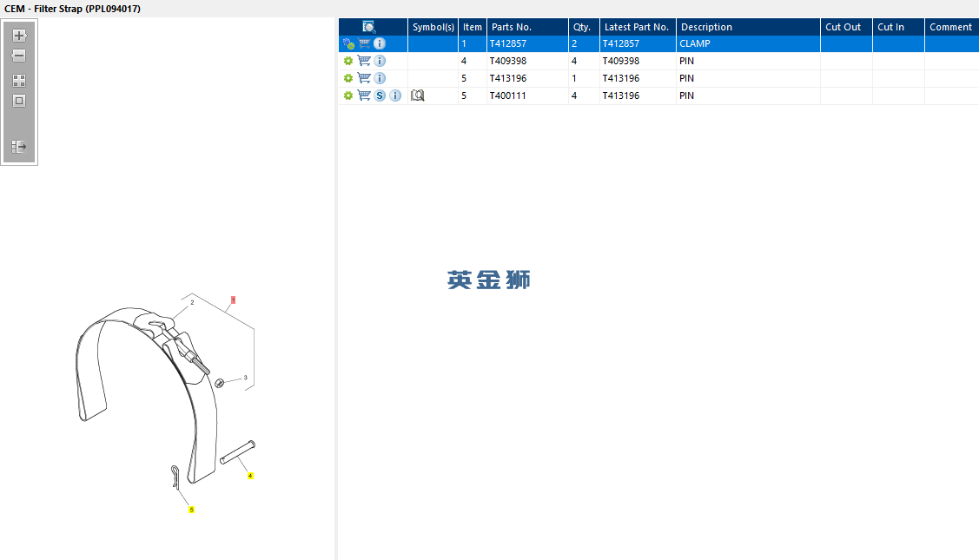Image resolution: width=979 pixels, height=560 pixels.
Task: Click yellow callout 5 near the cotter pin
Action: click(192, 510)
